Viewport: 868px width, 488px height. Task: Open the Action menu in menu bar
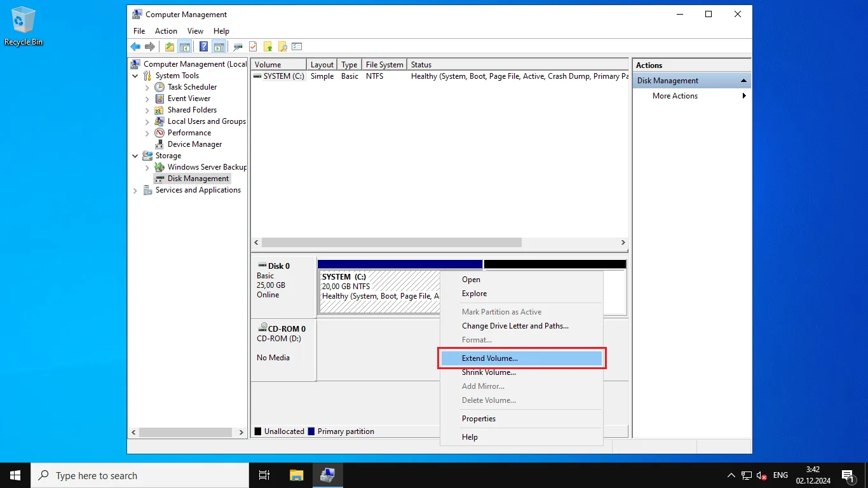[166, 31]
